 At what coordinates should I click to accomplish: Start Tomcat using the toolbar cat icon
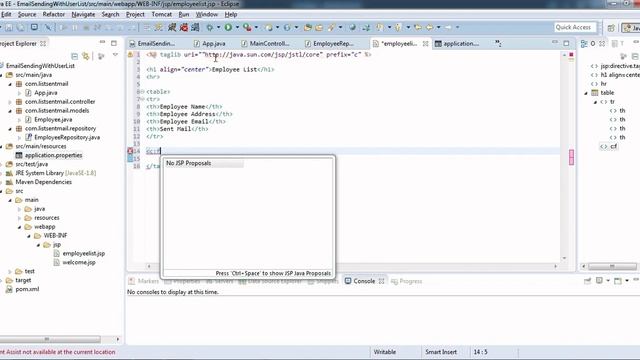(172, 27)
